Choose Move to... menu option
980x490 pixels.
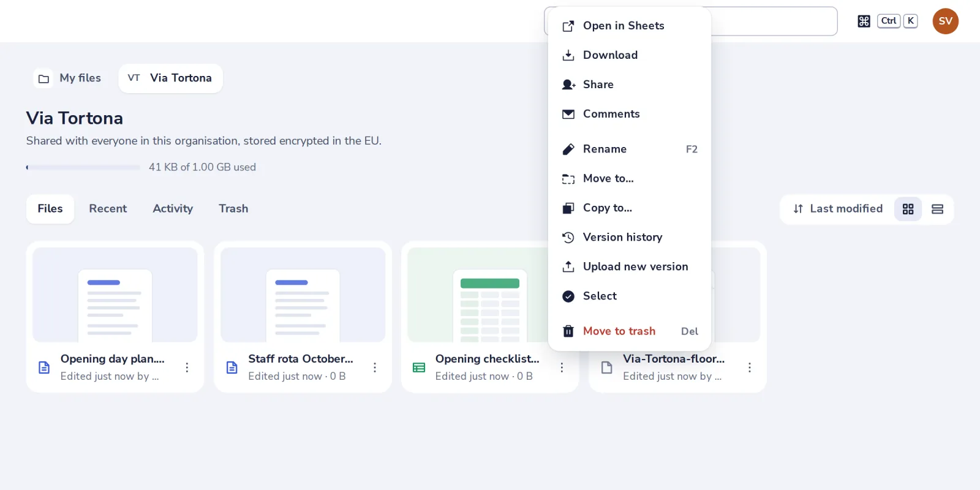630,179
